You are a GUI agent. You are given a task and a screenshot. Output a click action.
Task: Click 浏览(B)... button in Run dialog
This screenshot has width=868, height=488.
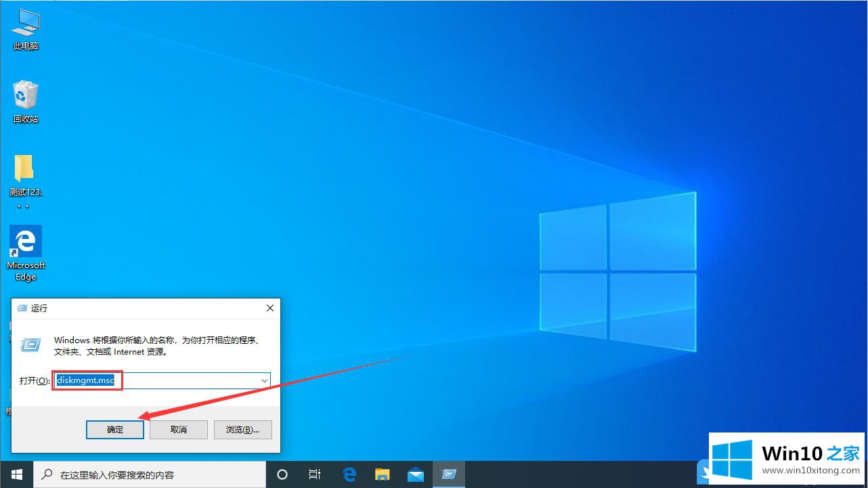point(242,429)
